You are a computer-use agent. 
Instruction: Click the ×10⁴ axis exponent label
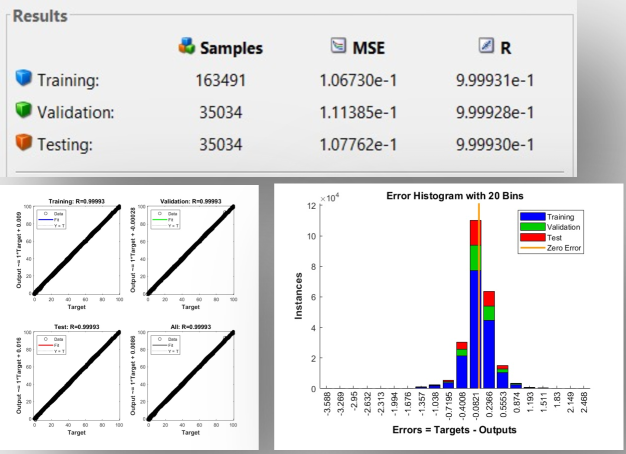pyautogui.click(x=329, y=198)
